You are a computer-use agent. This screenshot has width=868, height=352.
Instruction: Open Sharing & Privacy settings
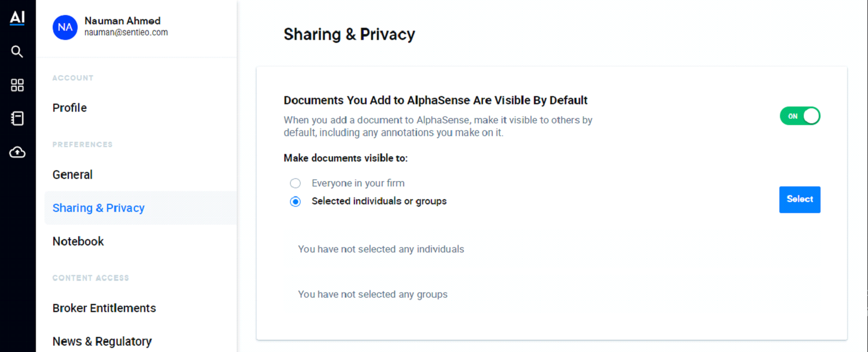[98, 208]
